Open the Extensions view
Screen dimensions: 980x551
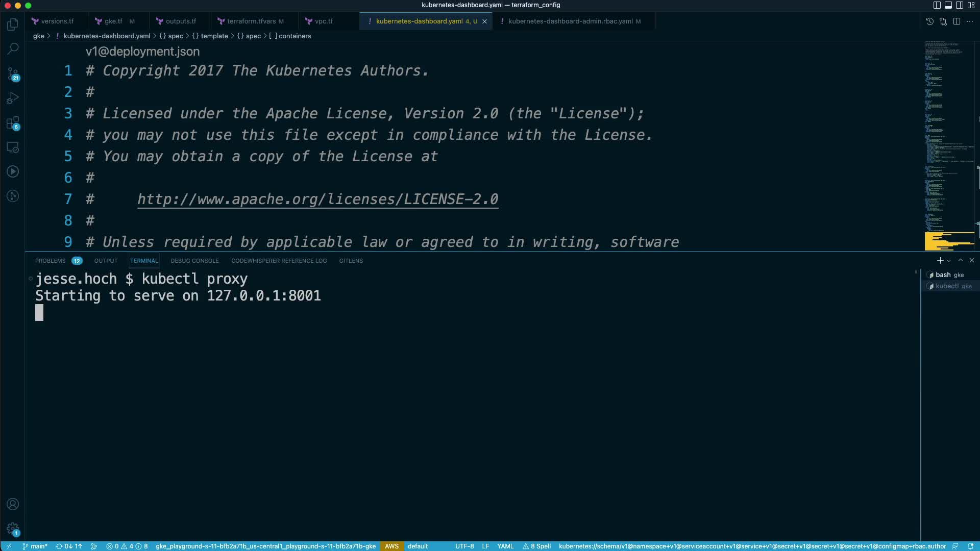[13, 123]
